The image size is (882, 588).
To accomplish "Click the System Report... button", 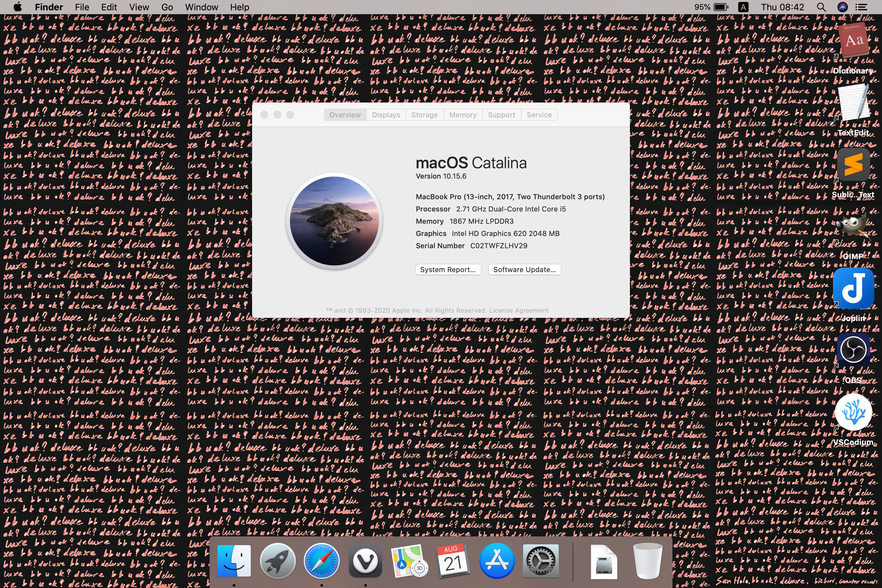I will point(448,269).
